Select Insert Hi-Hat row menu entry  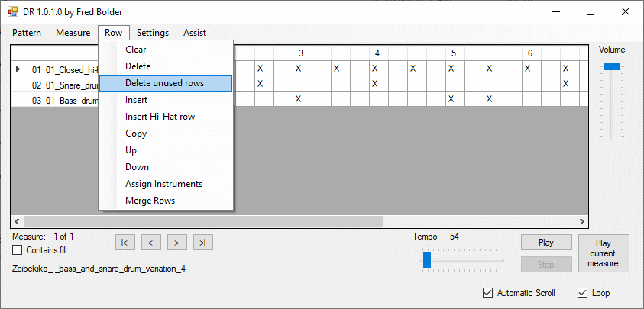165,117
